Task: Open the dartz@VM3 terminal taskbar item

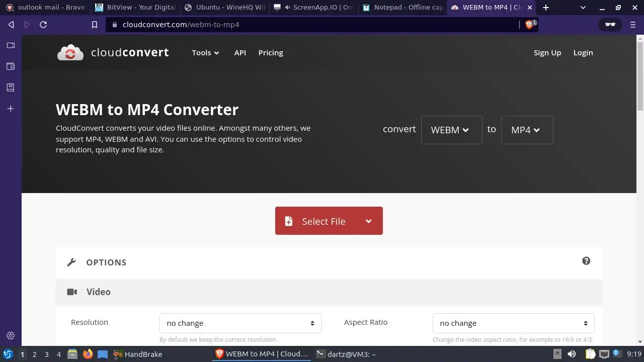Action: [346, 354]
